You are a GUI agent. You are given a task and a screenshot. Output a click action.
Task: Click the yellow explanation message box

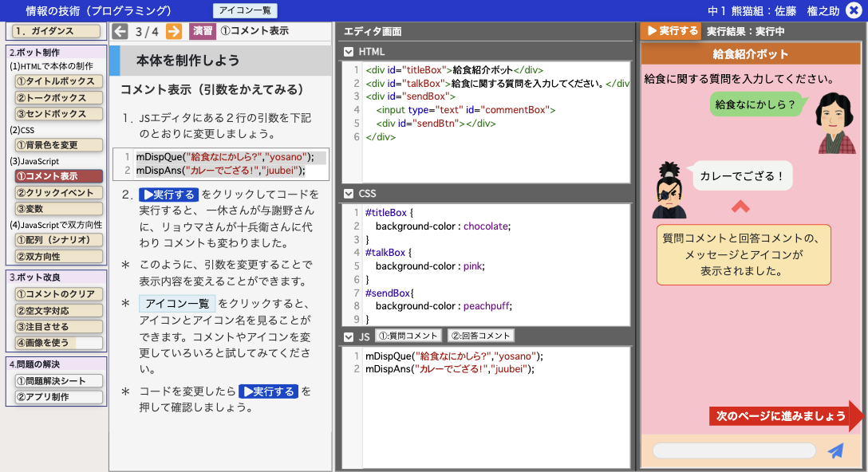click(744, 254)
